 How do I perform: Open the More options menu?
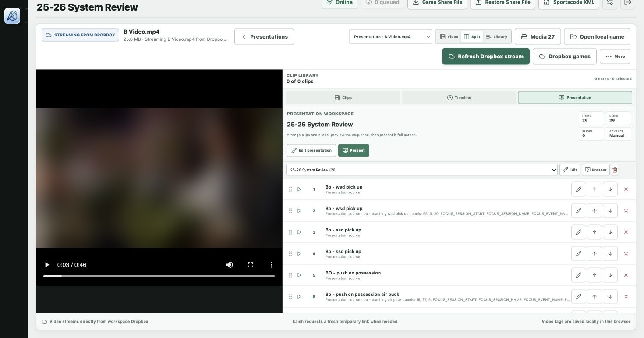point(615,57)
